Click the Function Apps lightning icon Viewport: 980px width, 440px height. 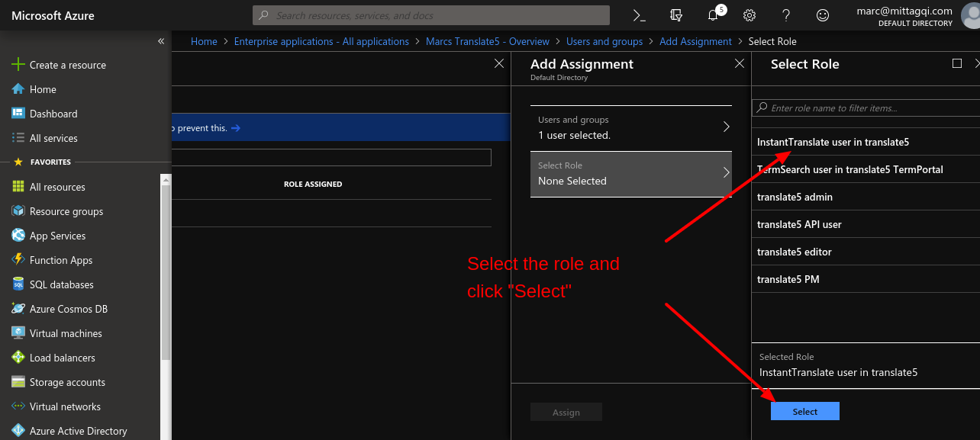18,260
